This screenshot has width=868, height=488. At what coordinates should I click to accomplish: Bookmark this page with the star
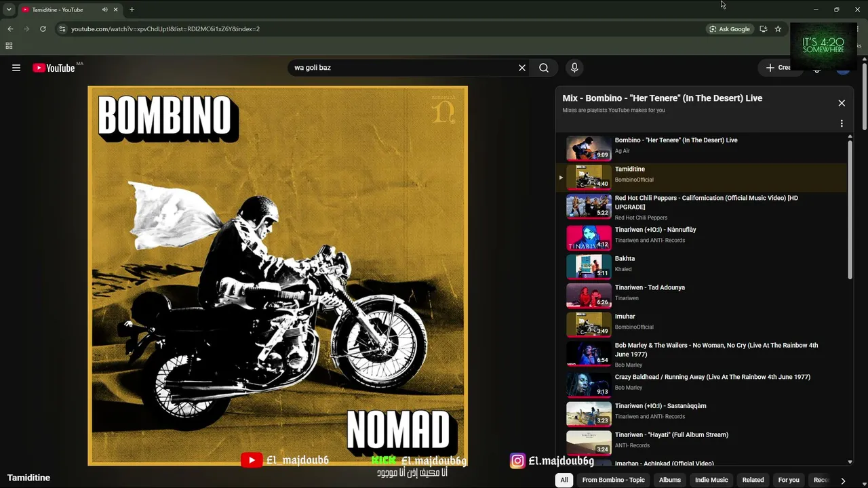click(778, 29)
